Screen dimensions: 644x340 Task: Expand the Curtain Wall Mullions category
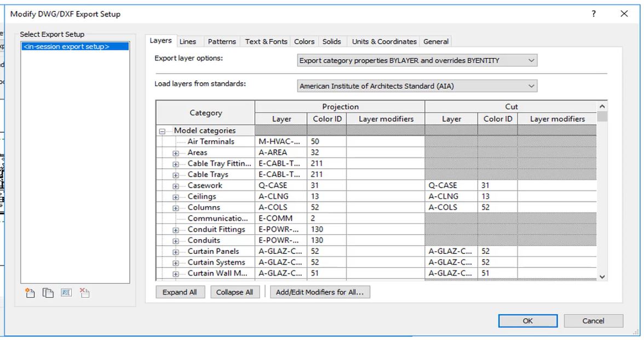176,274
